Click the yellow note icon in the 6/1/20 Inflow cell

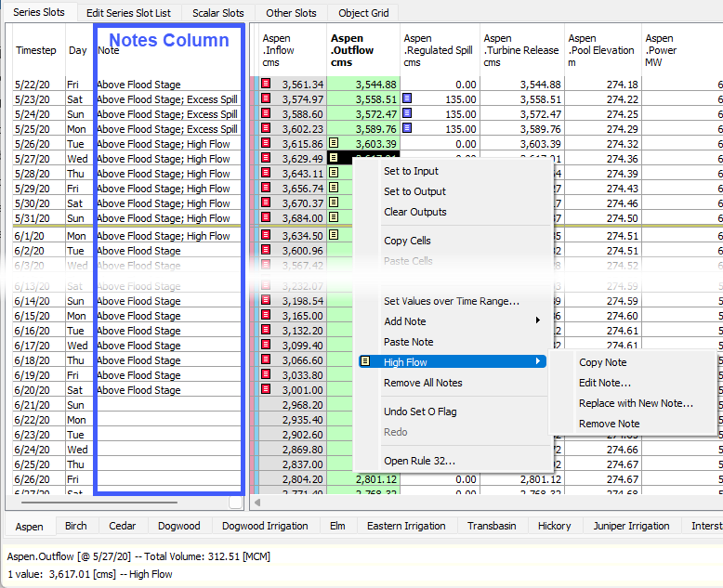pyautogui.click(x=334, y=236)
